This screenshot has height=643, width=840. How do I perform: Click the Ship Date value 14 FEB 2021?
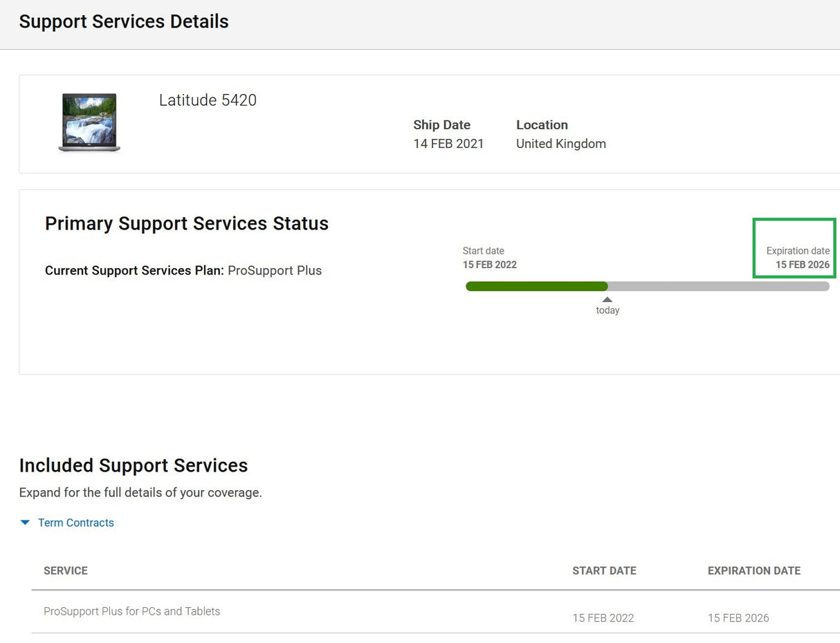pyautogui.click(x=448, y=144)
